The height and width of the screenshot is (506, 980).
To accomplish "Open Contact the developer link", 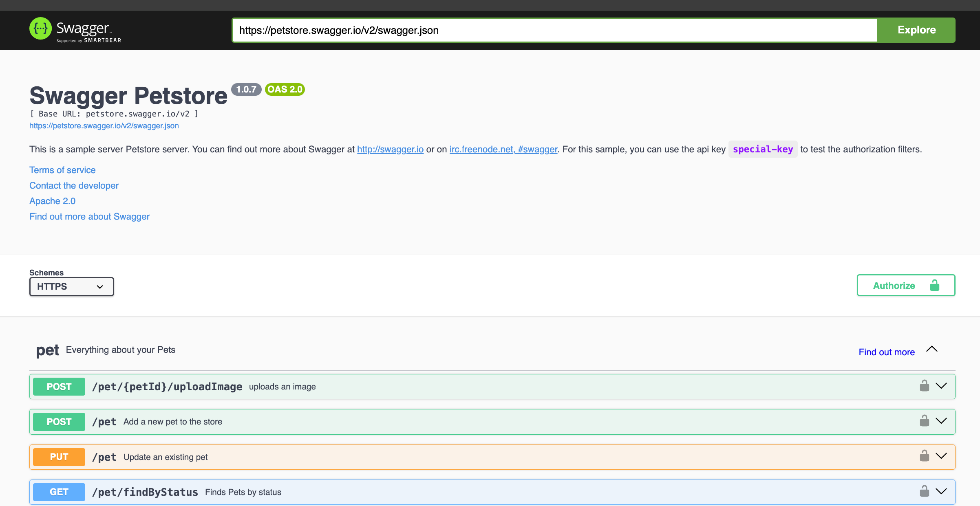I will (74, 185).
